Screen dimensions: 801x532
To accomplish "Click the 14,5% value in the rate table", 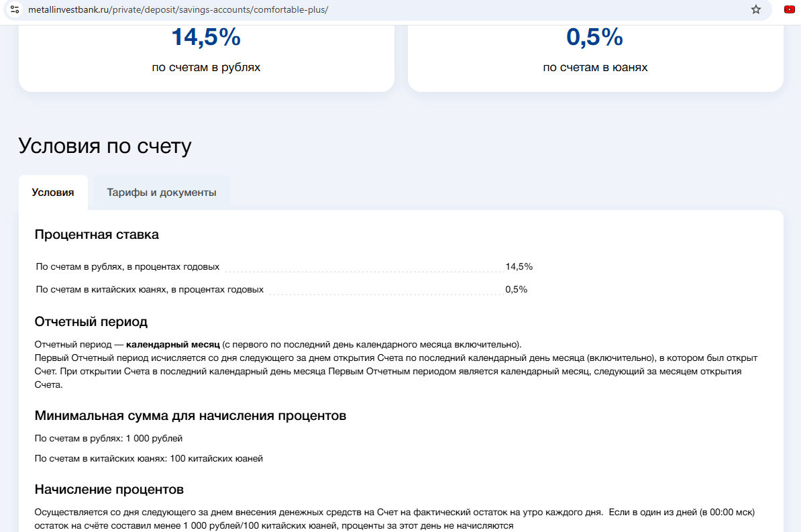I will pyautogui.click(x=519, y=267).
